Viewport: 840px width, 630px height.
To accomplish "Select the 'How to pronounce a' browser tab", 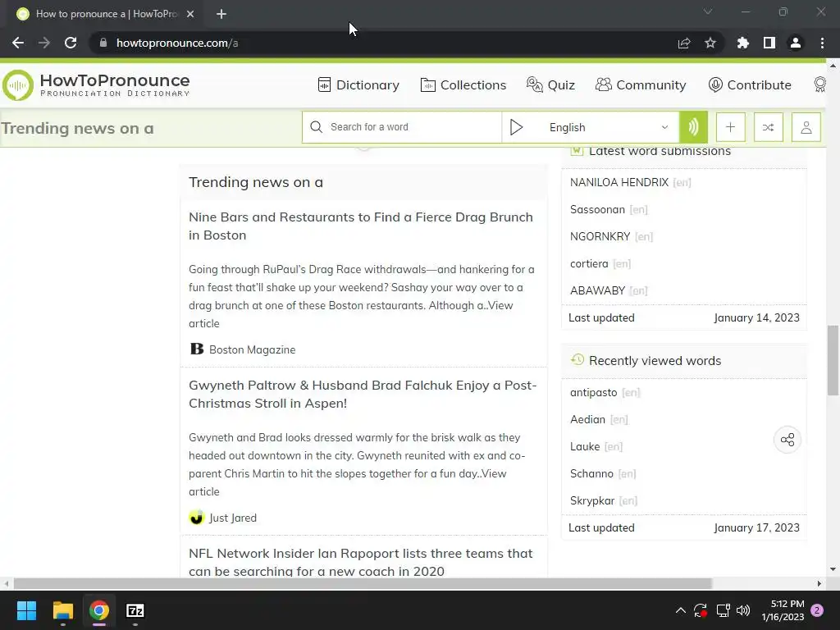I will click(106, 15).
